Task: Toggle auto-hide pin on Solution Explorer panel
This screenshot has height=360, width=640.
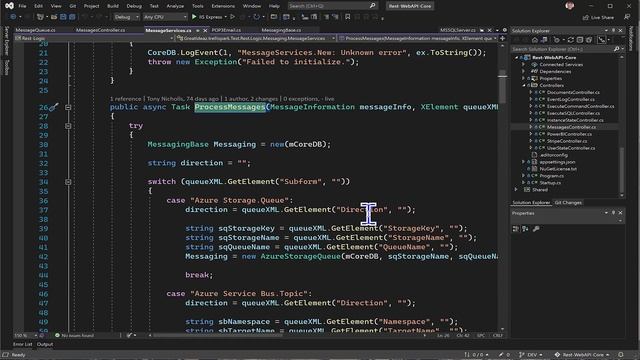Action: pyautogui.click(x=613, y=31)
